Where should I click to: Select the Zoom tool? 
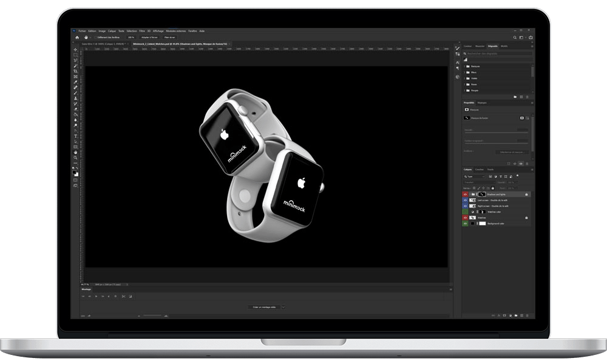click(x=75, y=158)
